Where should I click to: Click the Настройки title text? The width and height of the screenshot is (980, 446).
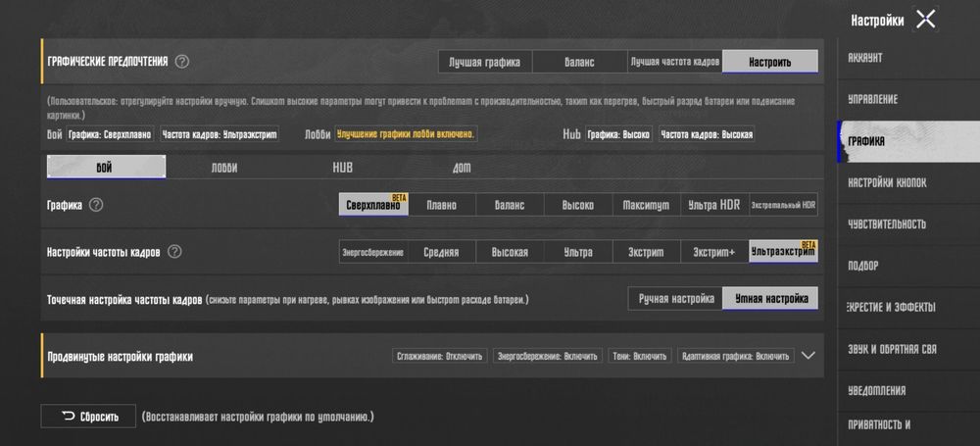point(877,21)
